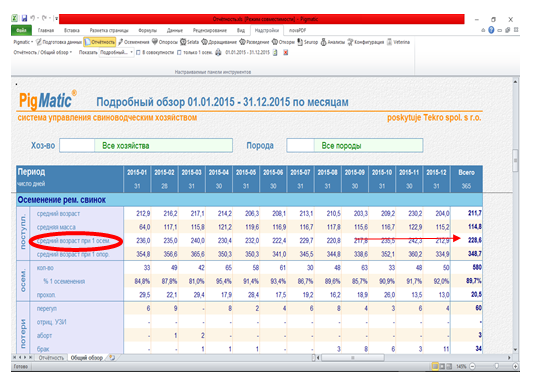Open the Отчётность toolbar button

pyautogui.click(x=100, y=42)
